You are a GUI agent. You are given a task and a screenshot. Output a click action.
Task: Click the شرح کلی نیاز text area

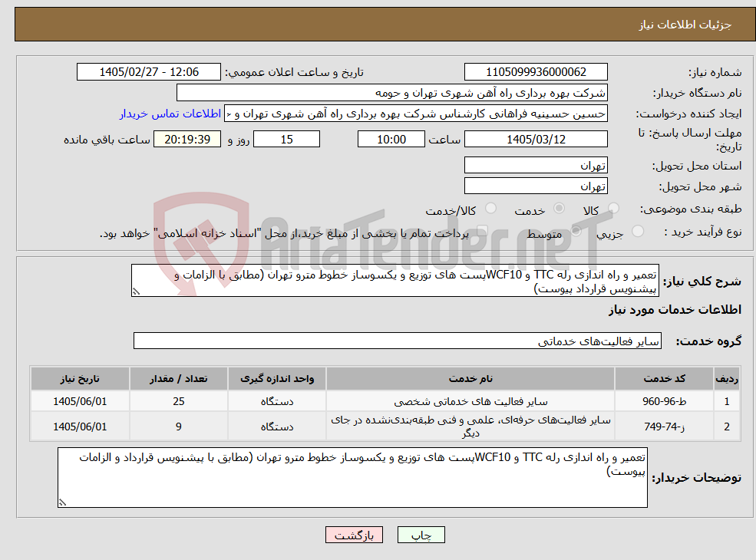pyautogui.click(x=395, y=281)
